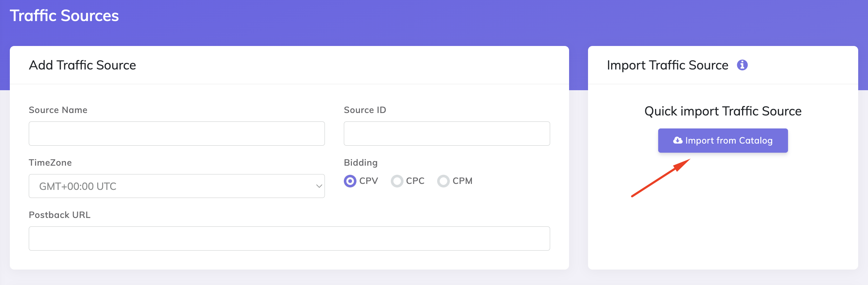Click the cloud download icon on the import button
The width and height of the screenshot is (868, 285).
[x=677, y=140]
